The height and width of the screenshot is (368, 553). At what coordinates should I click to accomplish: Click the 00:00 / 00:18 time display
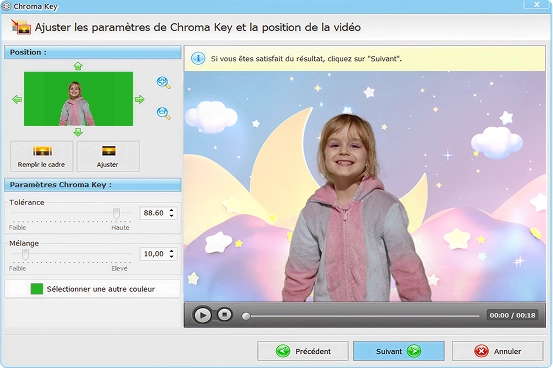click(x=512, y=315)
